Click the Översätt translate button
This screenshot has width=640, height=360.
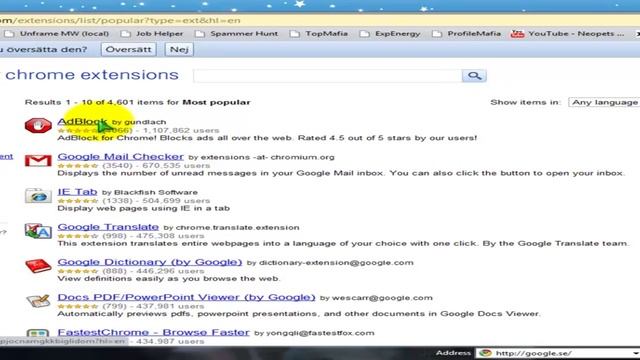click(x=128, y=49)
